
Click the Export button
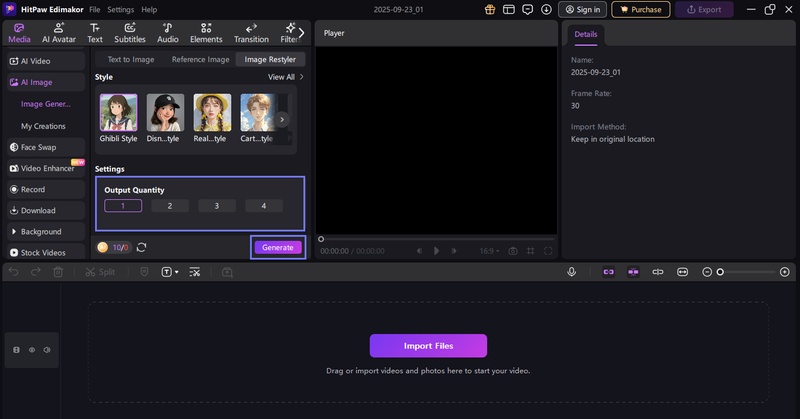(704, 10)
